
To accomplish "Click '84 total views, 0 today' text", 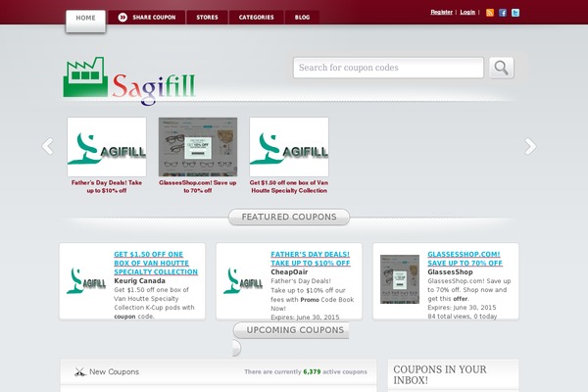I will click(x=462, y=317).
